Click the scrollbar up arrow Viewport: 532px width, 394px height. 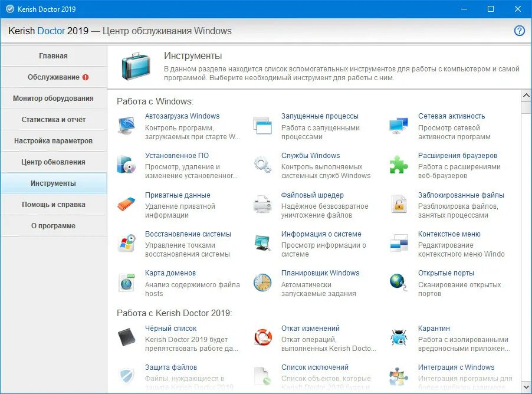tap(526, 96)
